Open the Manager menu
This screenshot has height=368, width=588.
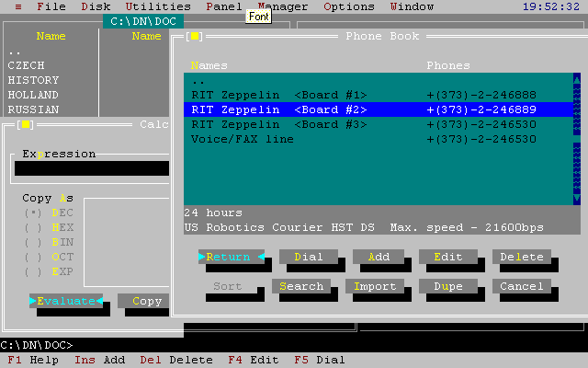click(283, 6)
